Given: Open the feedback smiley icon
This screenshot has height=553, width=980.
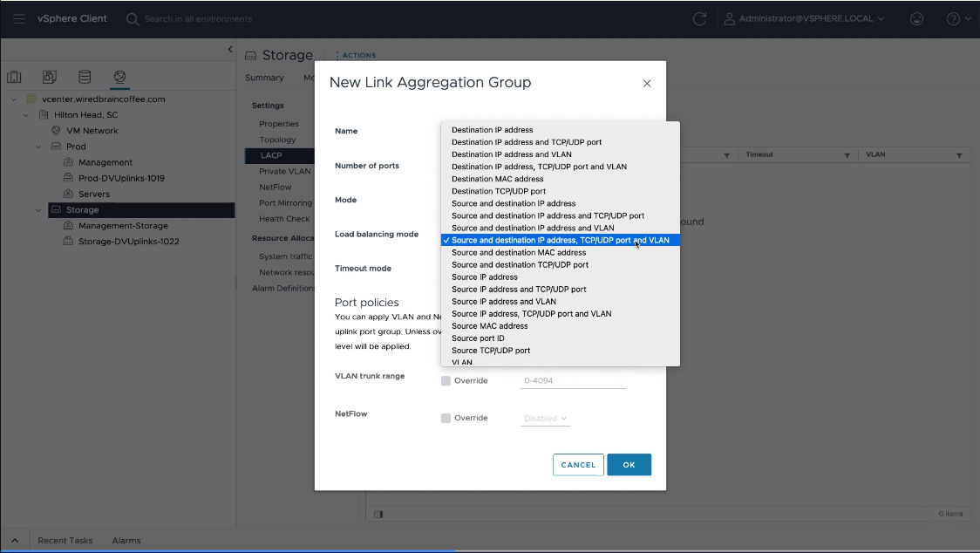Looking at the screenshot, I should point(915,18).
